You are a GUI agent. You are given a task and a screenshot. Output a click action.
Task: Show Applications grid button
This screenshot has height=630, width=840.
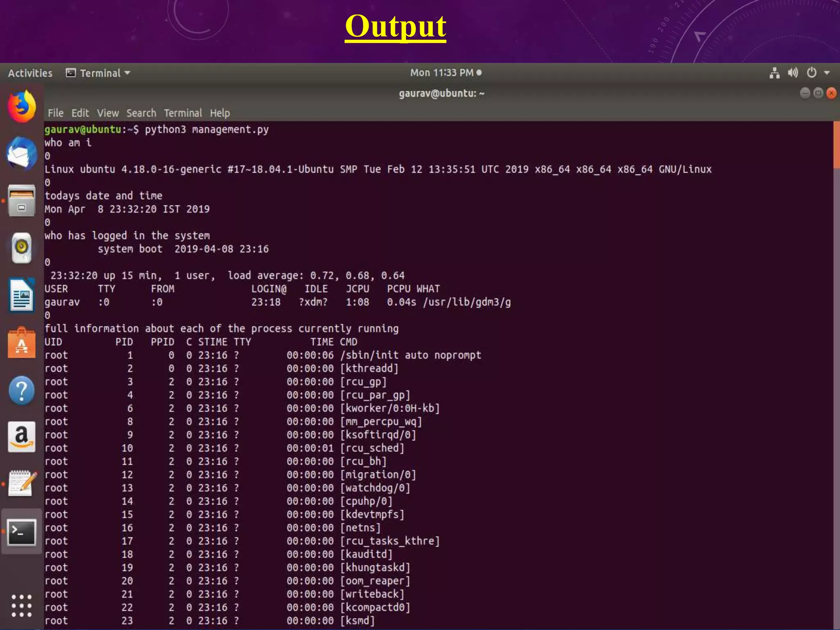(22, 605)
